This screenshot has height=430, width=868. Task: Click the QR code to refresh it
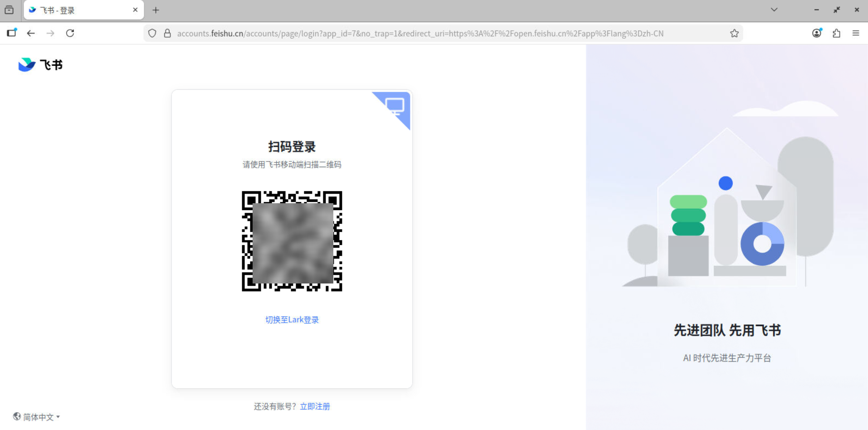coord(292,241)
